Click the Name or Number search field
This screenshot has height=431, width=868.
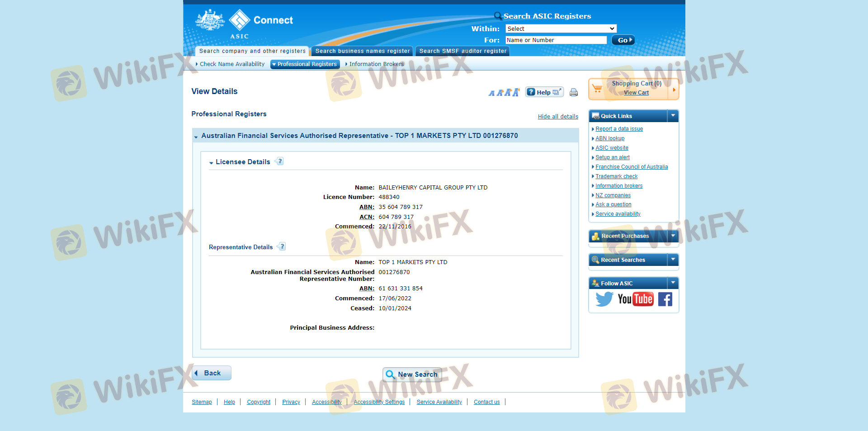[556, 40]
